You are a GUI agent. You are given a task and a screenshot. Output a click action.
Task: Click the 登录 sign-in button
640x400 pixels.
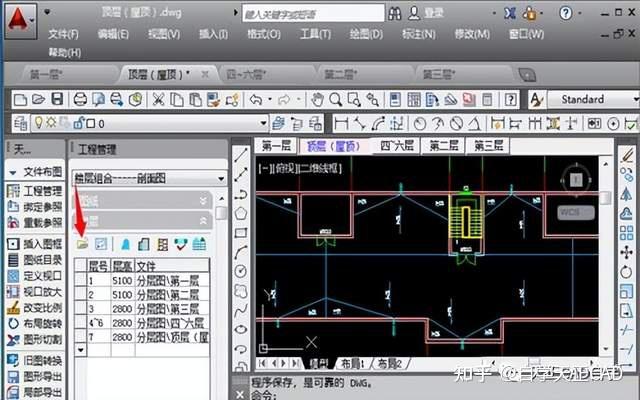tap(433, 13)
